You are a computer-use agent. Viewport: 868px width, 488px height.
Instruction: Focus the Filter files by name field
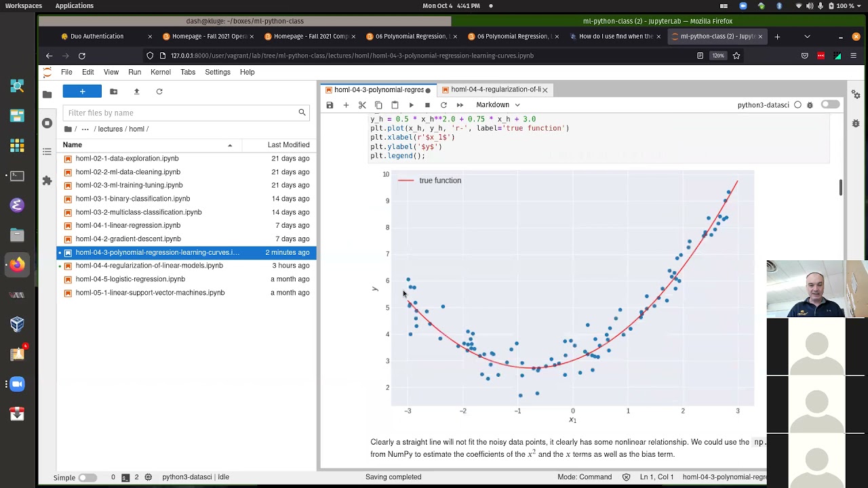coord(186,113)
